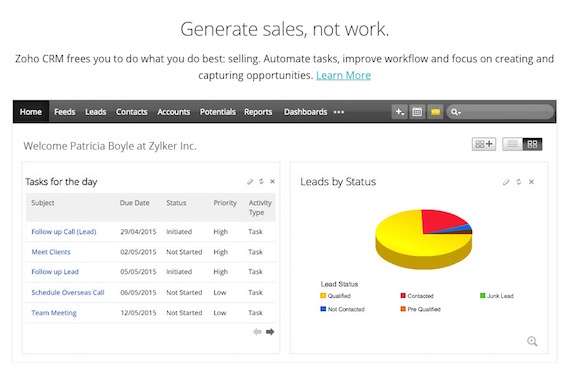
Task: Click the Not Started status for Meet Clients
Action: click(184, 252)
